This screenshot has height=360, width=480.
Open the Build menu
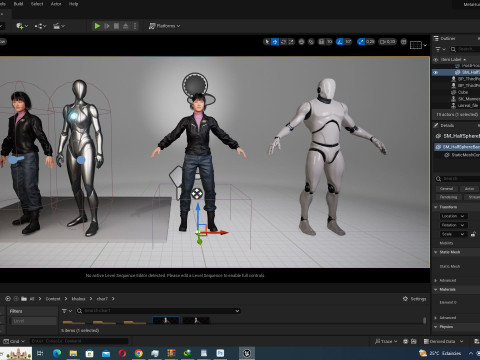click(18, 4)
